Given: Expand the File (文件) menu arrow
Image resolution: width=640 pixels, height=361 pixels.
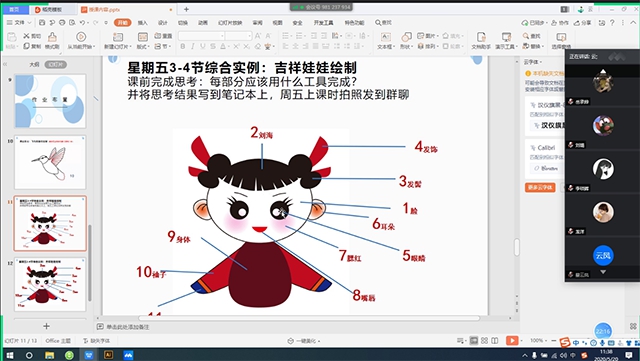Looking at the screenshot, I should pyautogui.click(x=30, y=22).
